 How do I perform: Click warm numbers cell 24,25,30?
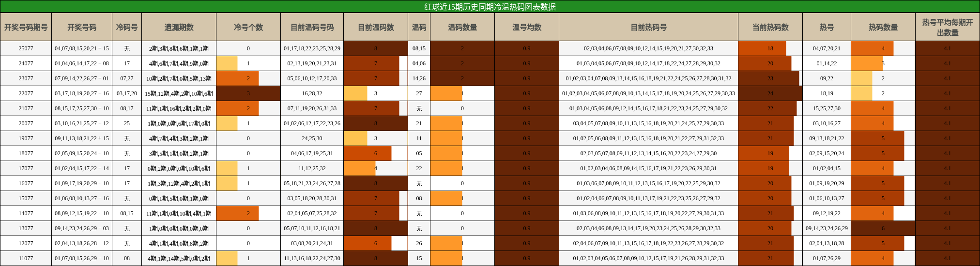(312, 138)
